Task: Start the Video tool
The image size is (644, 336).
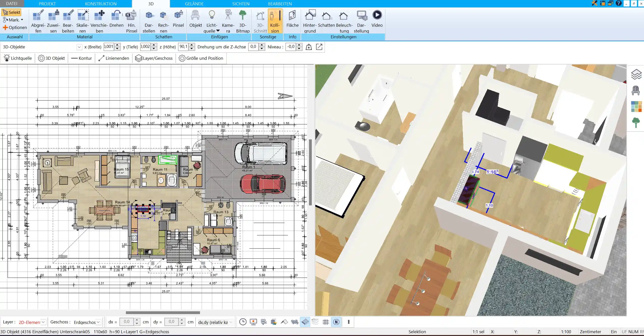Action: (x=377, y=19)
